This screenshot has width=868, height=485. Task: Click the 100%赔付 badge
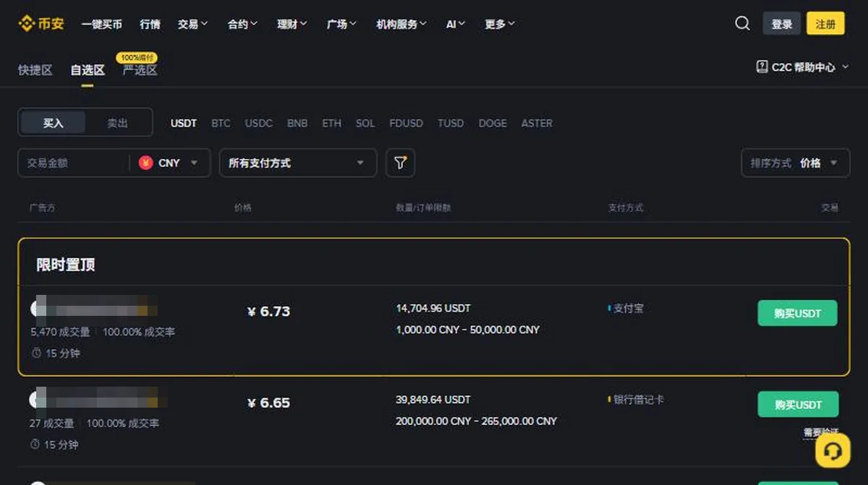pyautogui.click(x=137, y=57)
